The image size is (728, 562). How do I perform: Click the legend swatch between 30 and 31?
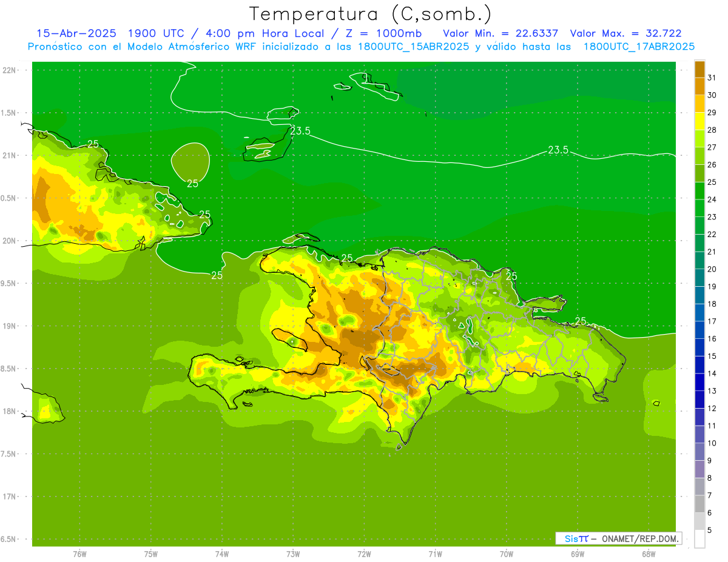(x=699, y=86)
